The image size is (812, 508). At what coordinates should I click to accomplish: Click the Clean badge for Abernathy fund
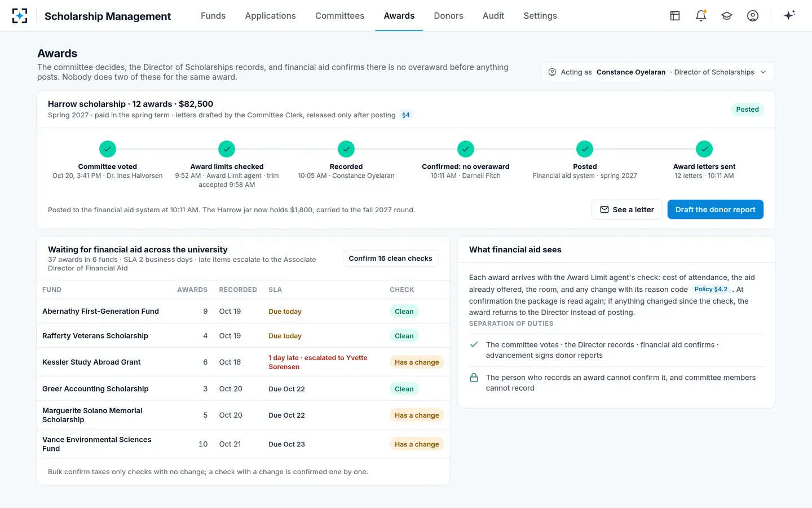pos(404,312)
